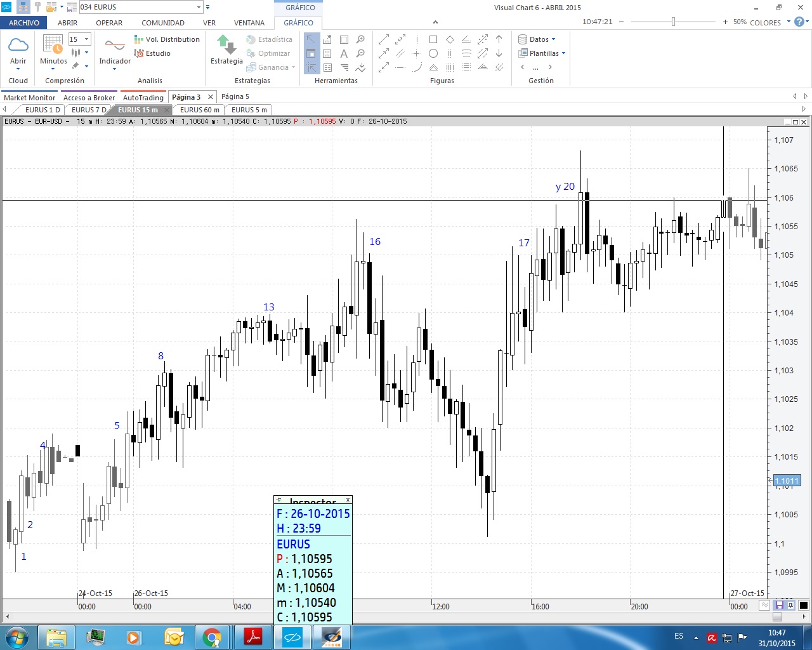Select the arc curve figure tool

click(x=417, y=67)
